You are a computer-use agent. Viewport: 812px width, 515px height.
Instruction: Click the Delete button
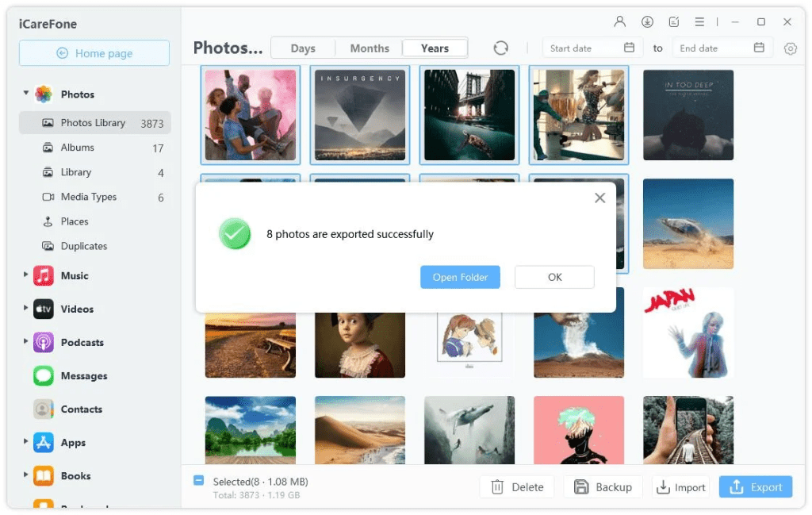[517, 487]
